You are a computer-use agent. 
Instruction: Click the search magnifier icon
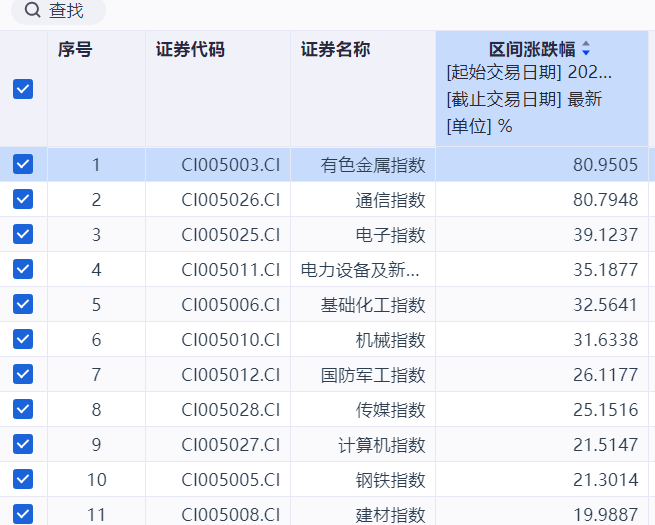tap(32, 10)
